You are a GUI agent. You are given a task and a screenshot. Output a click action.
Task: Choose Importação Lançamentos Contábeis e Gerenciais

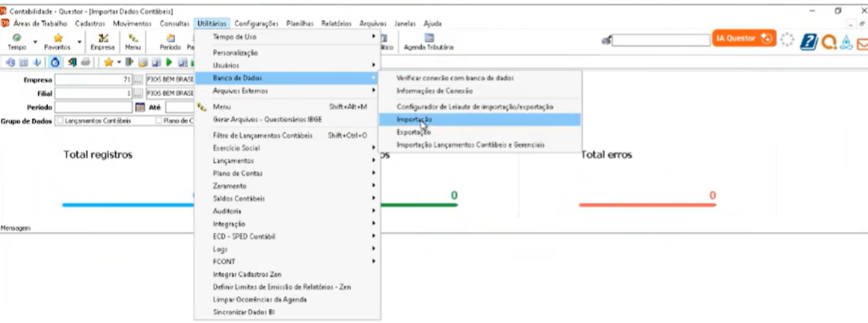pyautogui.click(x=479, y=145)
